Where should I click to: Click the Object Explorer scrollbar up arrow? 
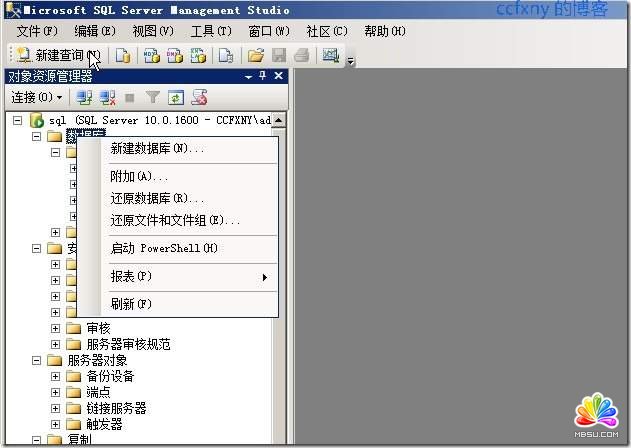click(279, 120)
